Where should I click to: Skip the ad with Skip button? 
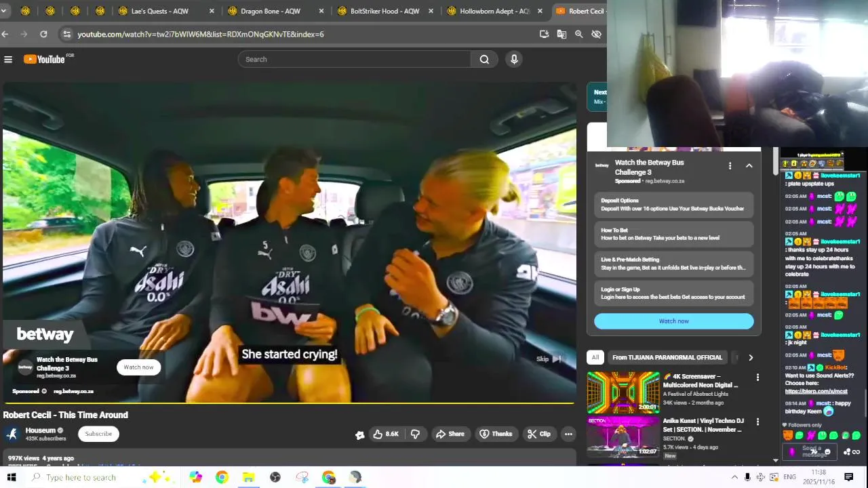[x=549, y=359]
